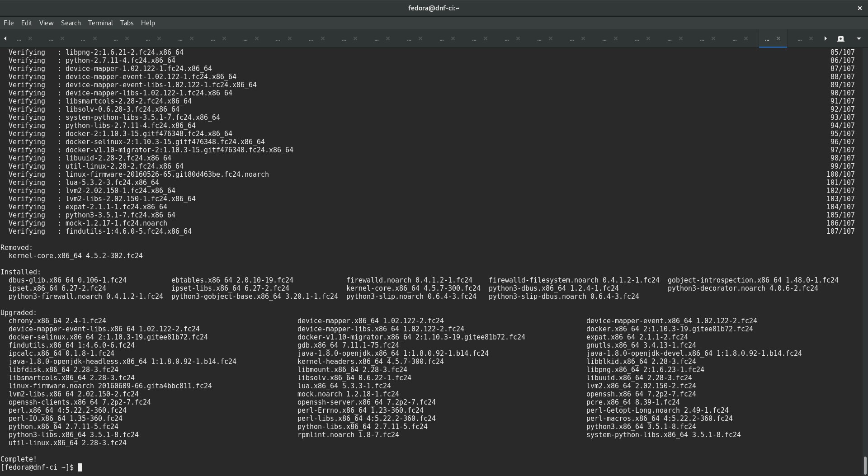This screenshot has height=476, width=868.
Task: Open the tab list dropdown arrow
Action: [x=859, y=39]
